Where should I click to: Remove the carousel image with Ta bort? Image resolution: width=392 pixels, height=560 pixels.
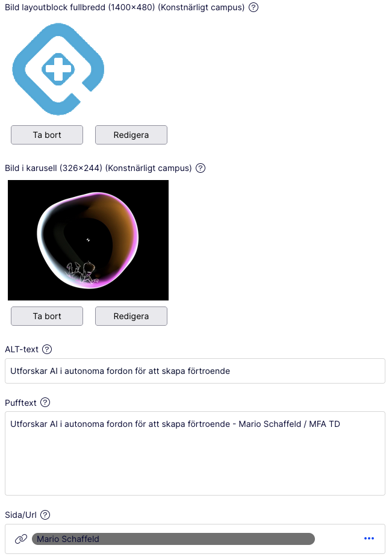click(47, 316)
